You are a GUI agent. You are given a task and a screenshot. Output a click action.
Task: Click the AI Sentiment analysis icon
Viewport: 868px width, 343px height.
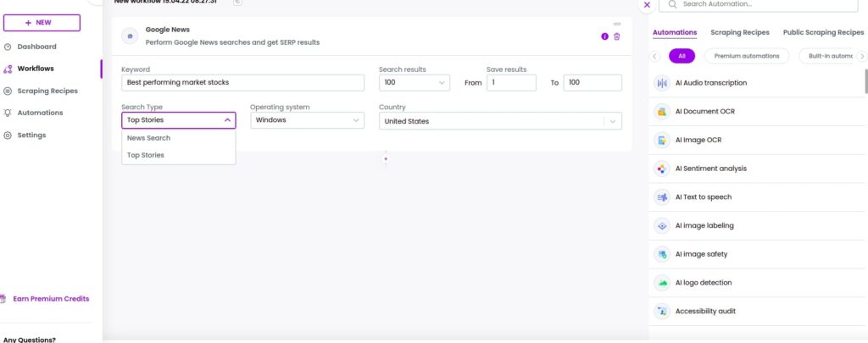662,169
